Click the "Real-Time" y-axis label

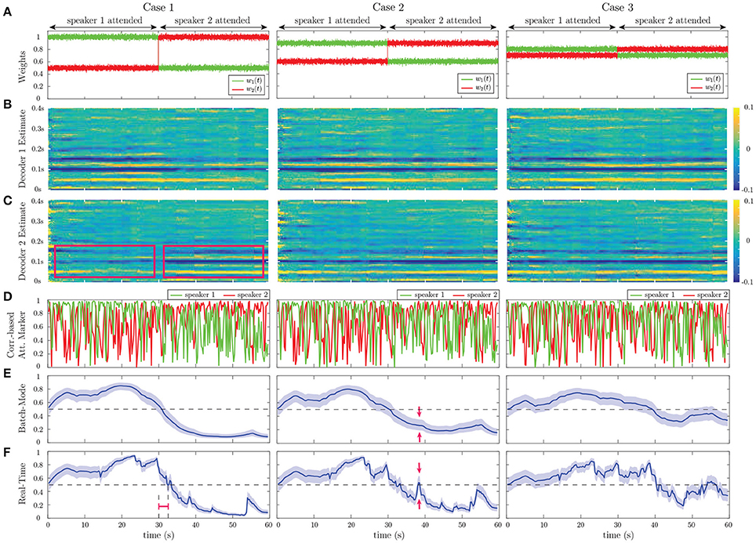coord(22,484)
